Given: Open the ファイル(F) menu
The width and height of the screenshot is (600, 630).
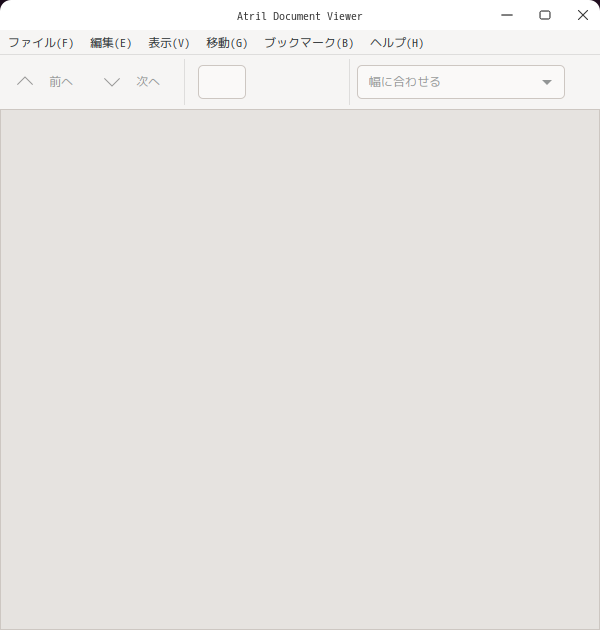Looking at the screenshot, I should pos(41,43).
